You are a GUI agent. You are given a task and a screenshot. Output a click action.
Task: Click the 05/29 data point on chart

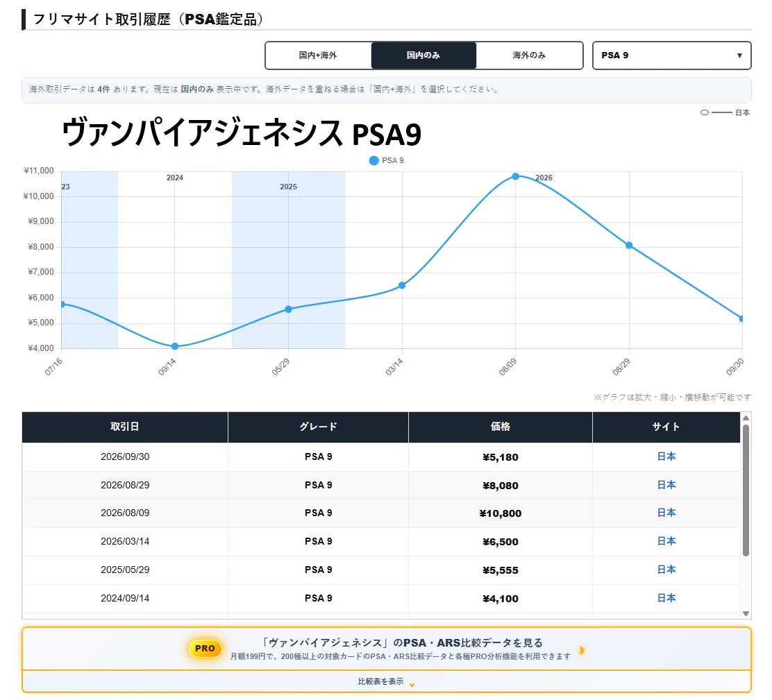click(x=289, y=309)
